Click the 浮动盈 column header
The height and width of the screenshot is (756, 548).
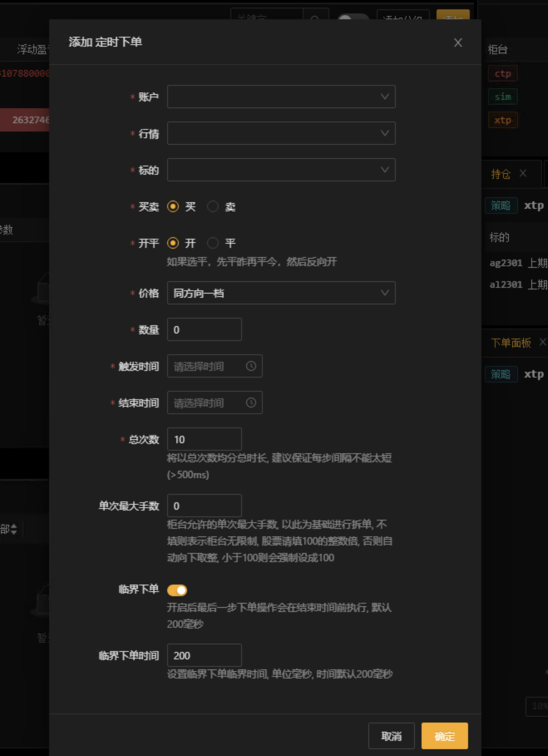32,50
